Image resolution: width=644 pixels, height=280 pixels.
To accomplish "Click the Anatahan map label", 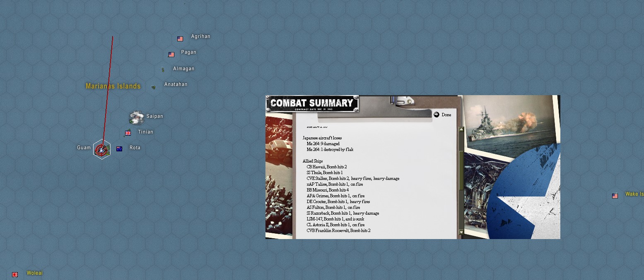I will (x=176, y=84).
